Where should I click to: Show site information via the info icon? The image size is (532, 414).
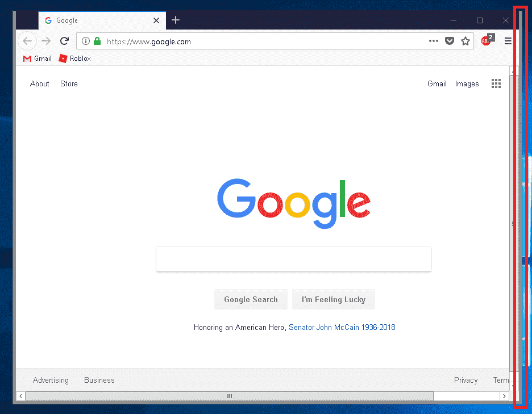coord(86,41)
